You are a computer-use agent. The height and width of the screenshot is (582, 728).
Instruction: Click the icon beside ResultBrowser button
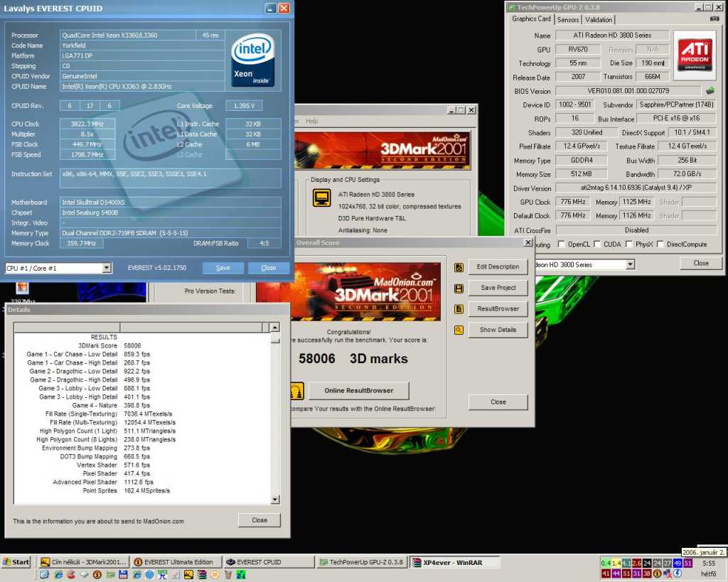[x=459, y=309]
